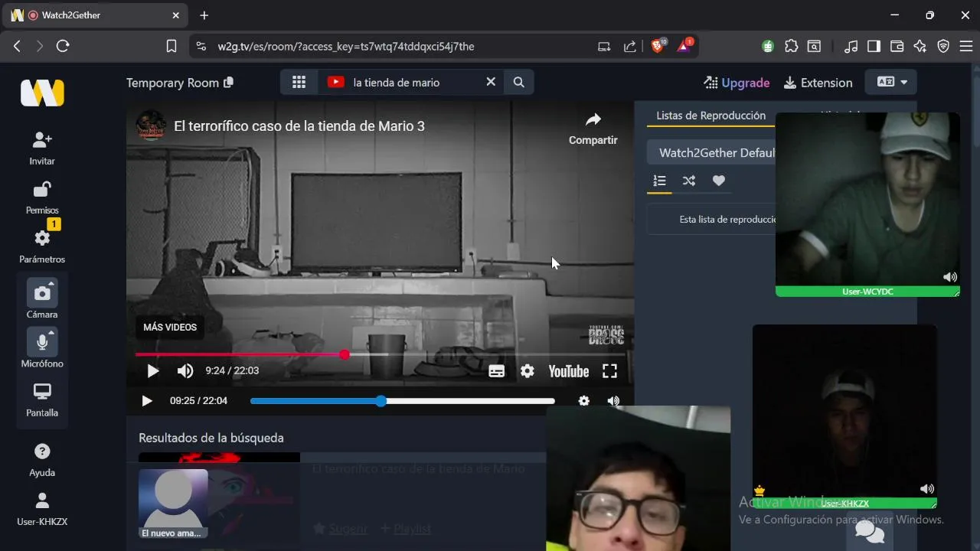Open the Watch2Gether Default playlist dropdown
Screen dimensions: 980x551
[717, 152]
